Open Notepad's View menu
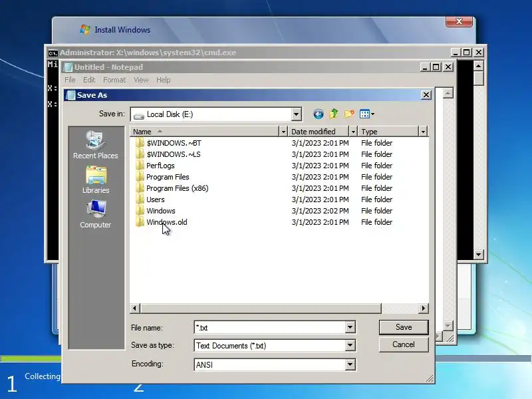The width and height of the screenshot is (532, 399). (141, 80)
